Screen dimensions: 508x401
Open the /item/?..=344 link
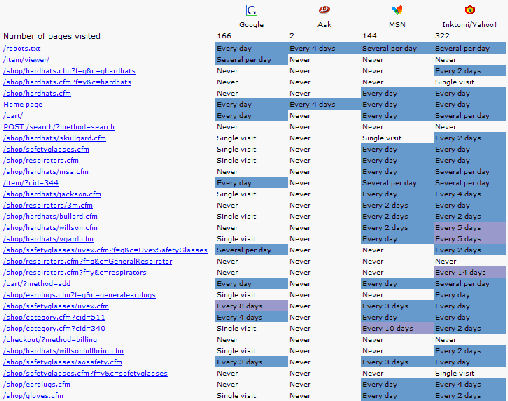click(x=31, y=183)
